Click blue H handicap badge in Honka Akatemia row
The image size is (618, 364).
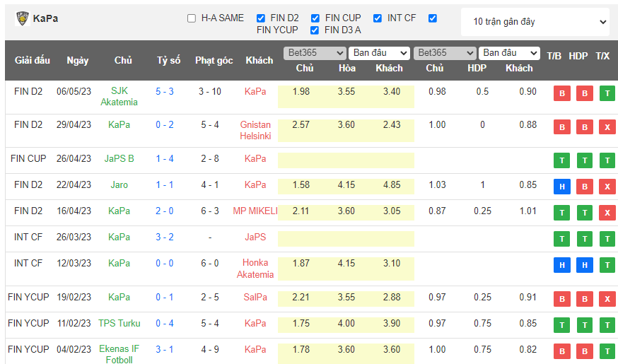coord(585,265)
